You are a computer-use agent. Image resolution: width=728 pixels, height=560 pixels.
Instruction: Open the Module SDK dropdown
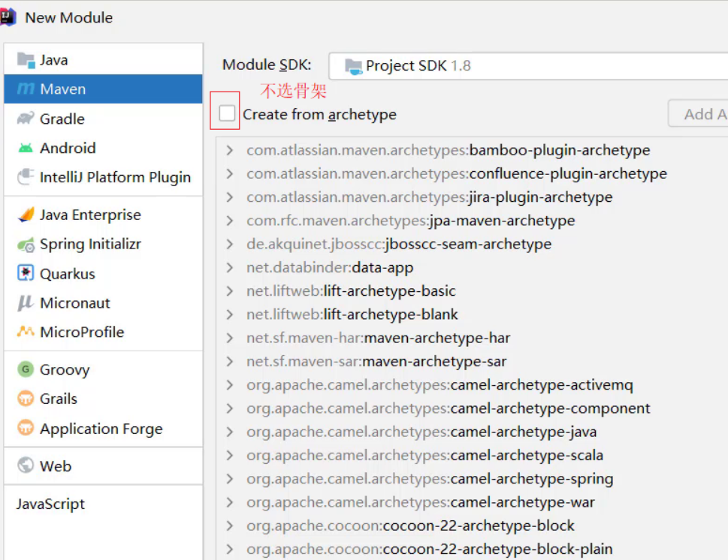(x=528, y=66)
